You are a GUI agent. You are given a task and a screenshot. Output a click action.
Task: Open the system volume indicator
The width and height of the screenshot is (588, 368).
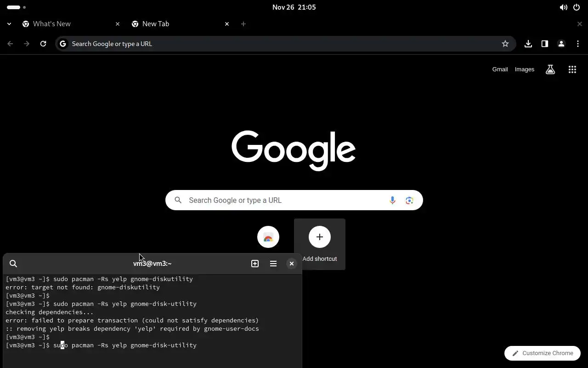point(563,7)
